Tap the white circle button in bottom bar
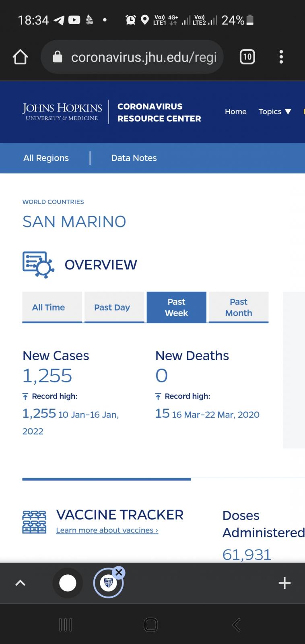The width and height of the screenshot is (305, 644). [x=68, y=583]
